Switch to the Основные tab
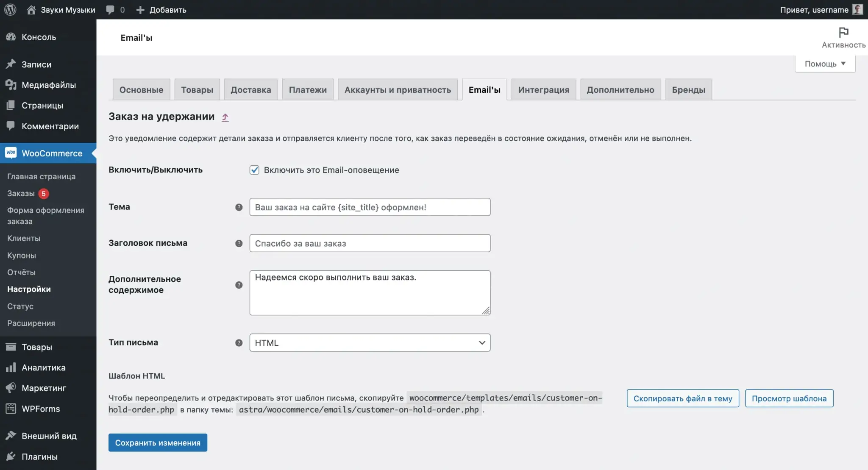Image resolution: width=868 pixels, height=470 pixels. (x=141, y=89)
